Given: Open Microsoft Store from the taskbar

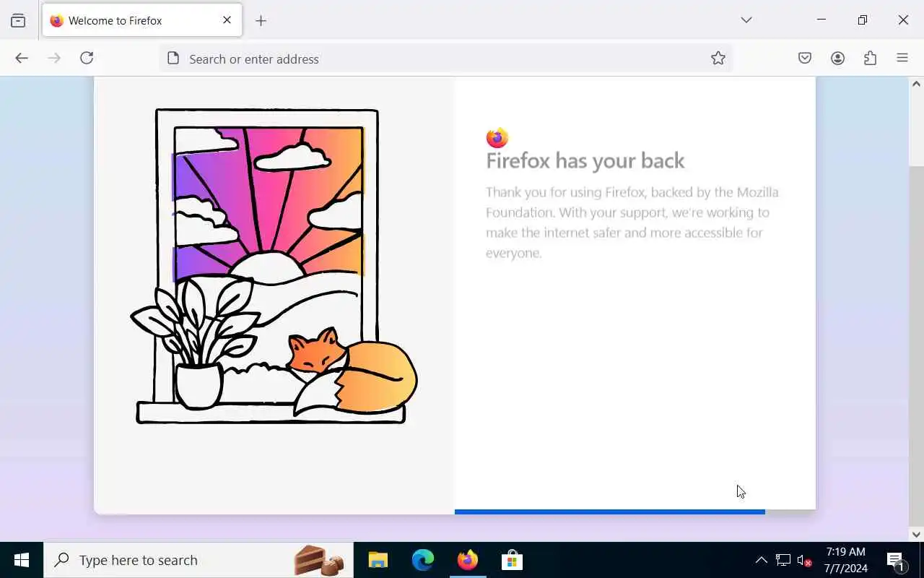Looking at the screenshot, I should (512, 560).
